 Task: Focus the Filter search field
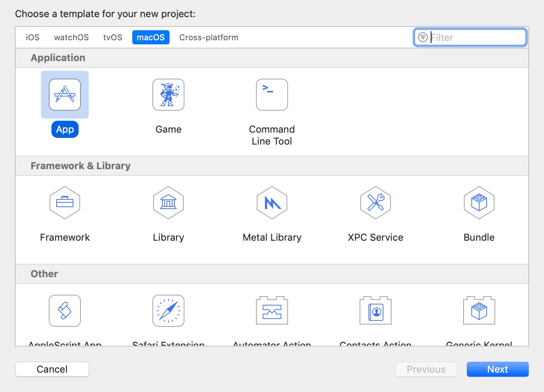[470, 37]
